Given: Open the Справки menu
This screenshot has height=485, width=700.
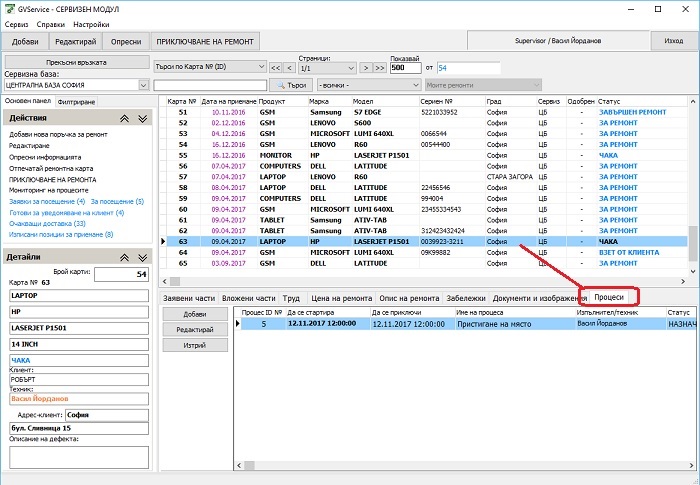Looking at the screenshot, I should tap(51, 25).
